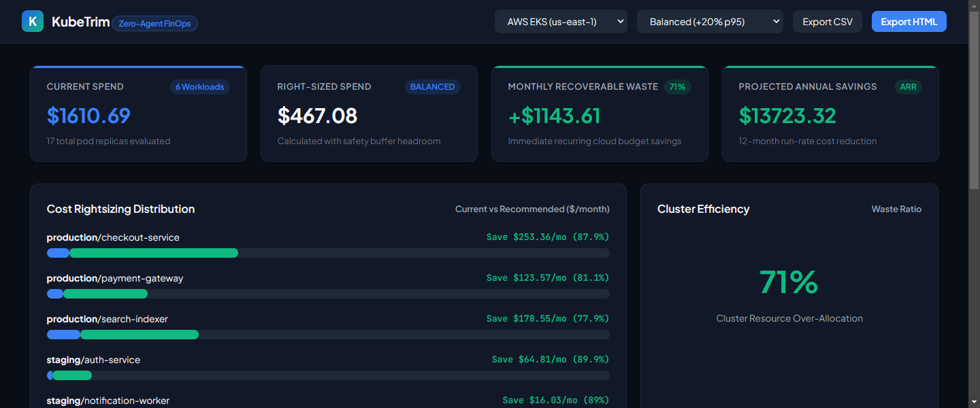Click the 12-month run-rate cost reduction text
Screen dimensions: 980x408
tap(808, 141)
